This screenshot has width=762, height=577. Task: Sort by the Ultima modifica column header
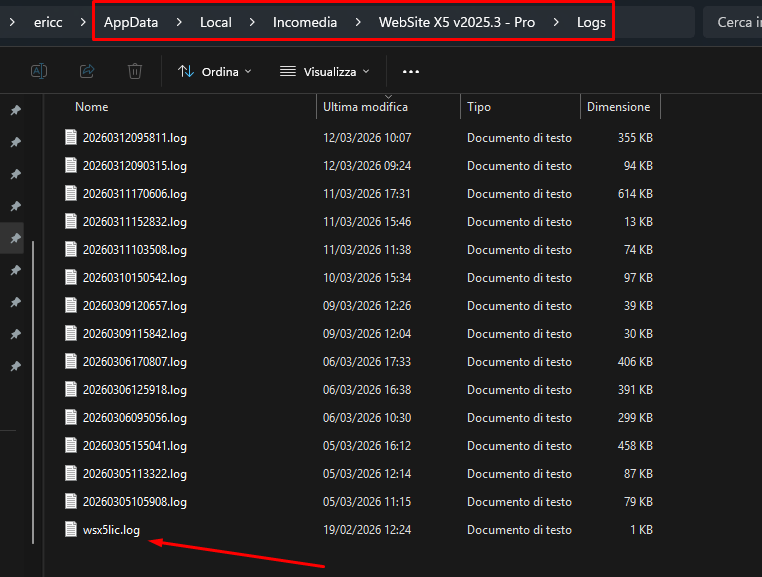coord(365,107)
